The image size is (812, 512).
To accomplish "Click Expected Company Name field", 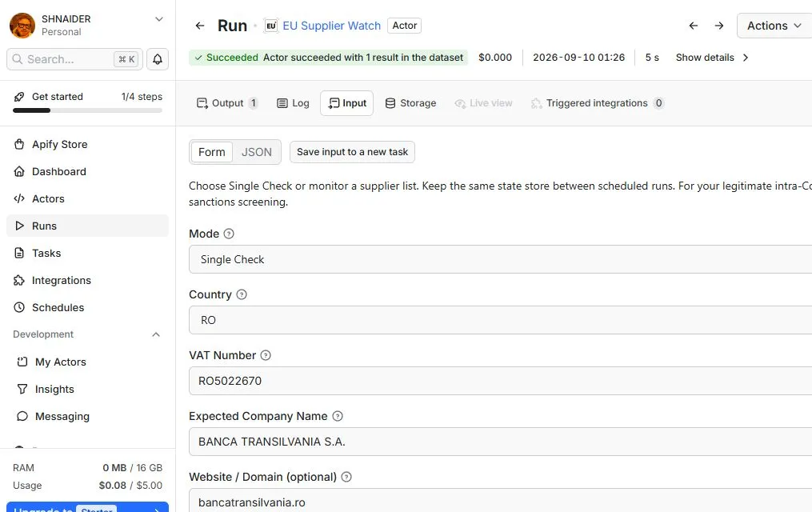I will (500, 442).
